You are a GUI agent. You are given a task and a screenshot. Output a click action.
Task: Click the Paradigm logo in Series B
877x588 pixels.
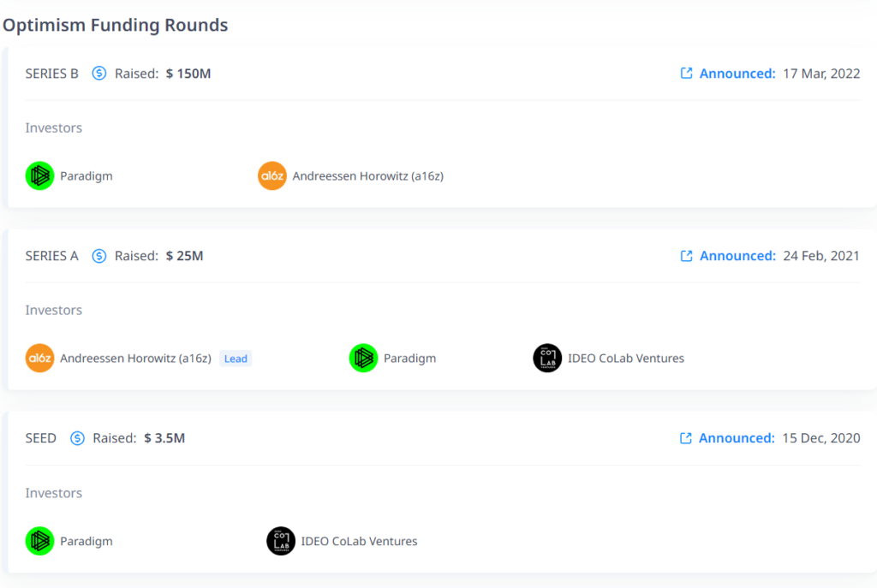point(39,175)
